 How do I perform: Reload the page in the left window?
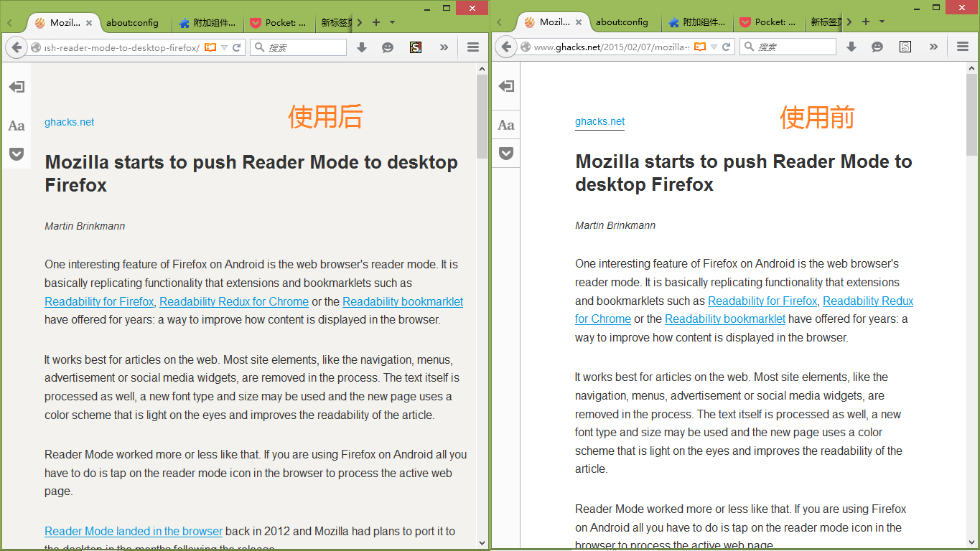[236, 47]
